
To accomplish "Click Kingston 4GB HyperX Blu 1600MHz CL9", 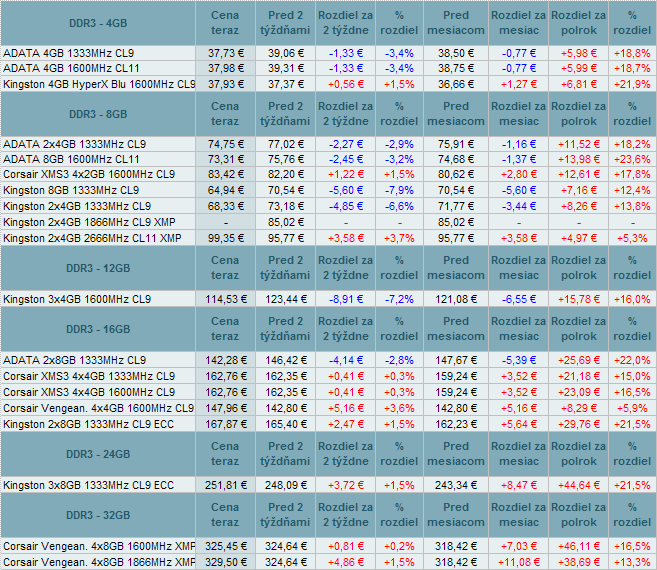I will coord(99,84).
